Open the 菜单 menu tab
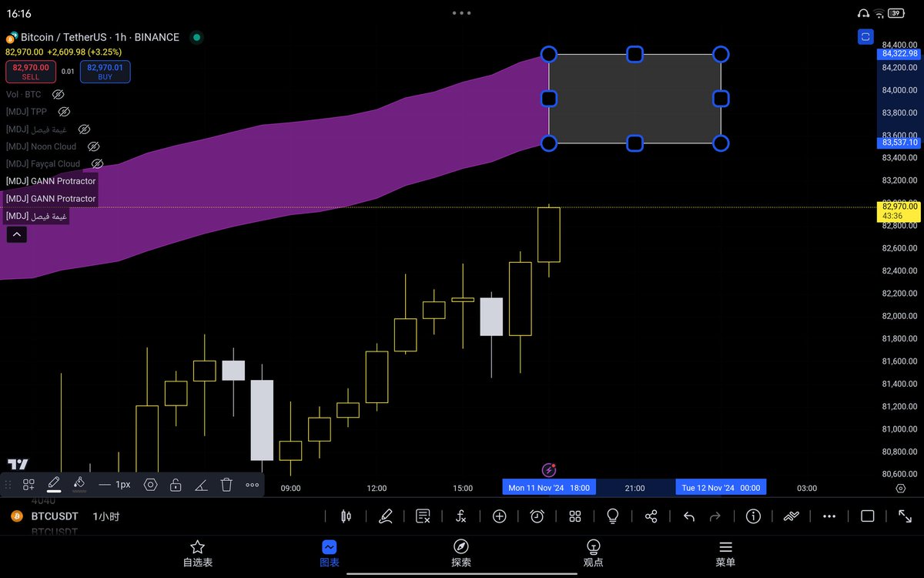924x578 pixels. (x=725, y=554)
